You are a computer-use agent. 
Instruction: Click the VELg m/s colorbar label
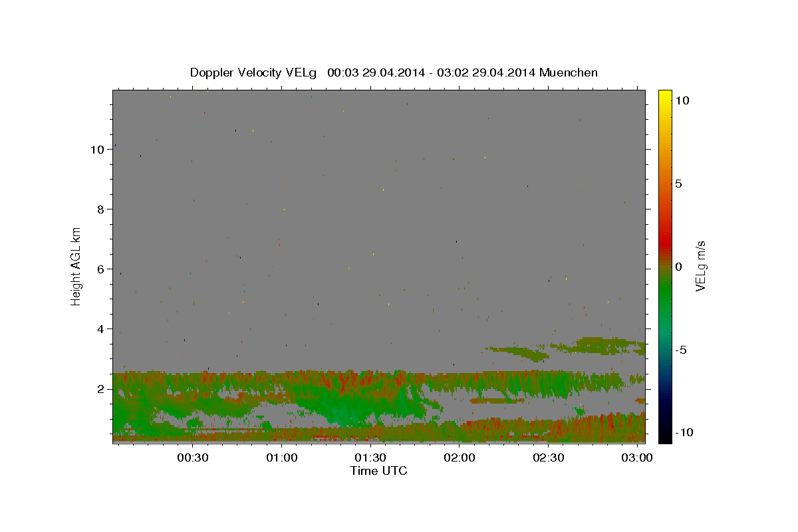tap(700, 266)
